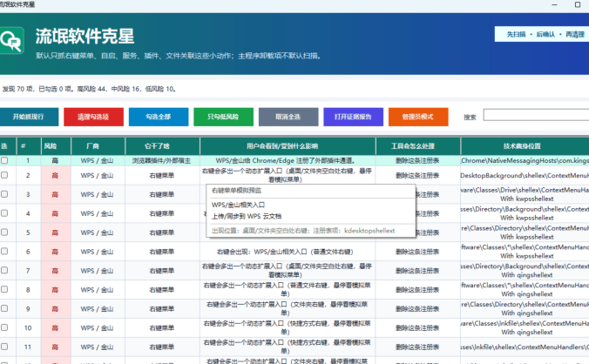589x364 pixels.
Task: Click the DesktopBackground shellex path in row 2
Action: pyautogui.click(x=525, y=175)
